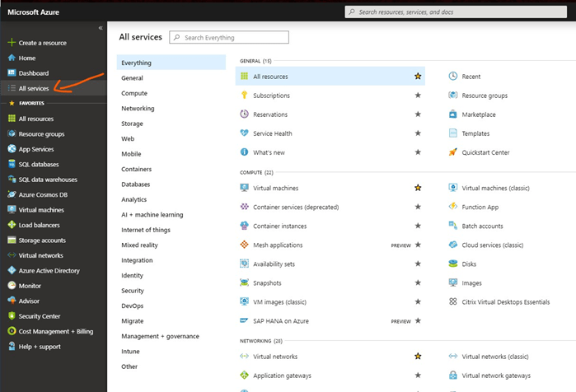The image size is (576, 392).
Task: Select the Databases category
Action: tap(136, 184)
